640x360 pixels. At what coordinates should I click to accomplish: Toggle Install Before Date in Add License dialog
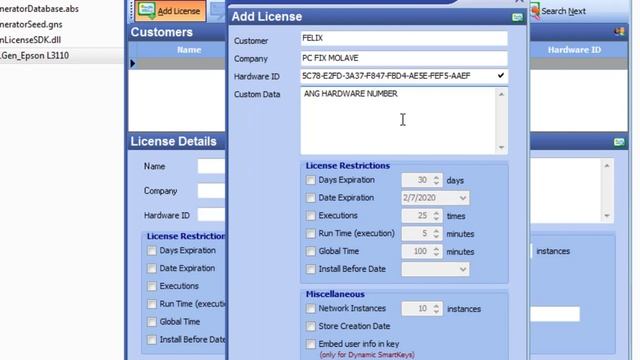(311, 269)
